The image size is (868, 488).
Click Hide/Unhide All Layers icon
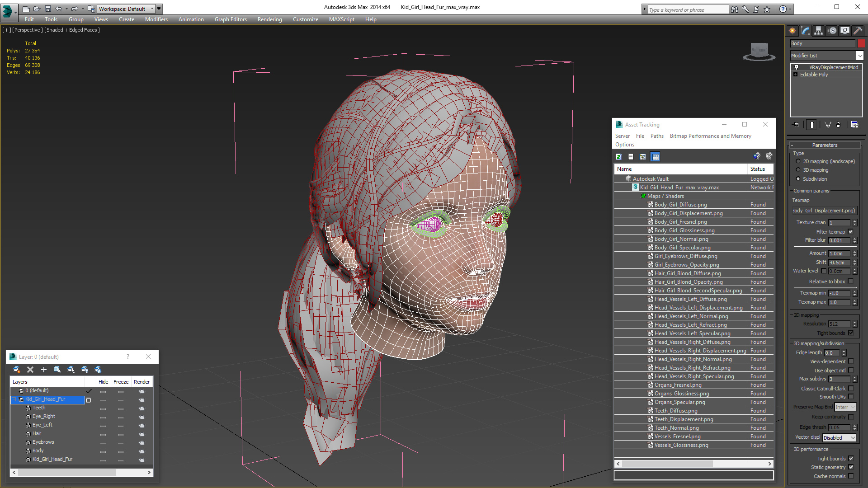85,370
